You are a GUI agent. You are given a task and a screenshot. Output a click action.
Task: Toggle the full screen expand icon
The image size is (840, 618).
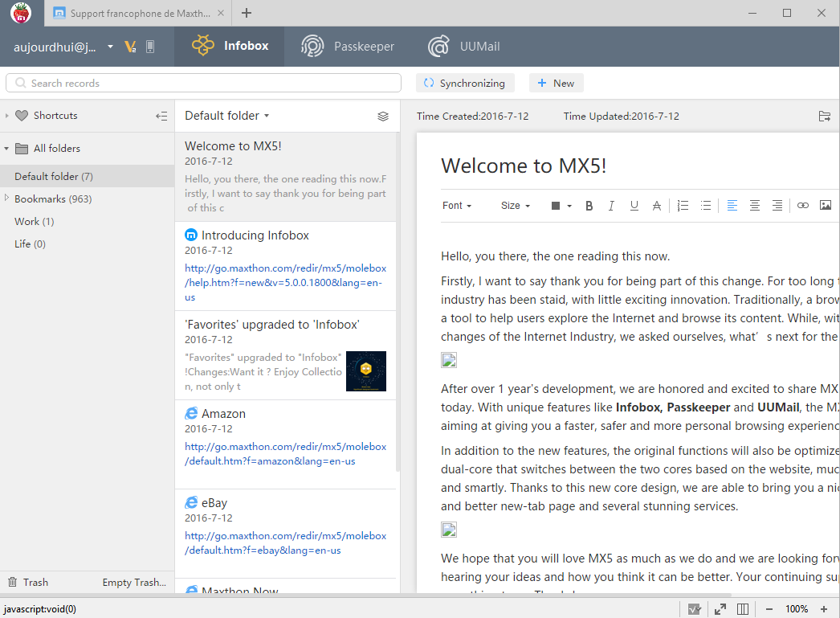point(720,609)
